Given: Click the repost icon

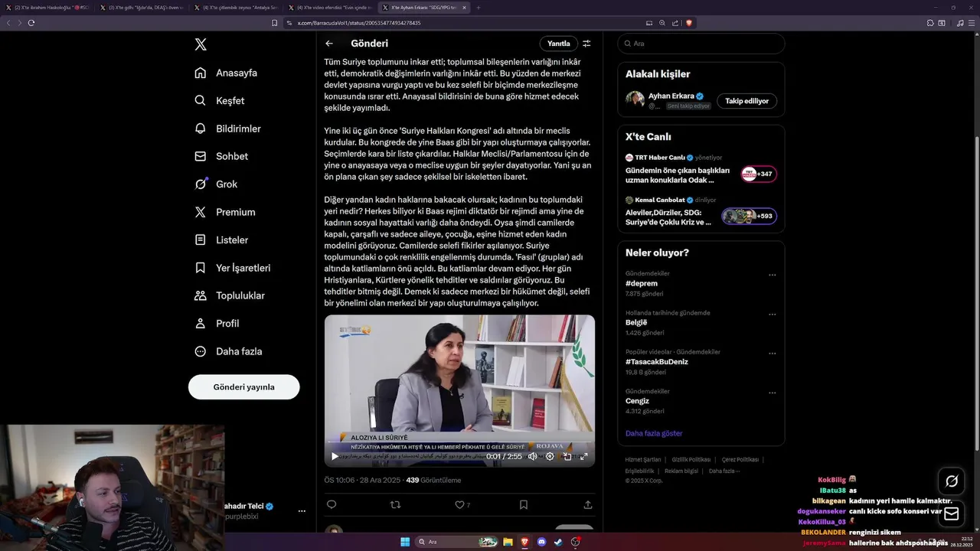Looking at the screenshot, I should coord(396,504).
